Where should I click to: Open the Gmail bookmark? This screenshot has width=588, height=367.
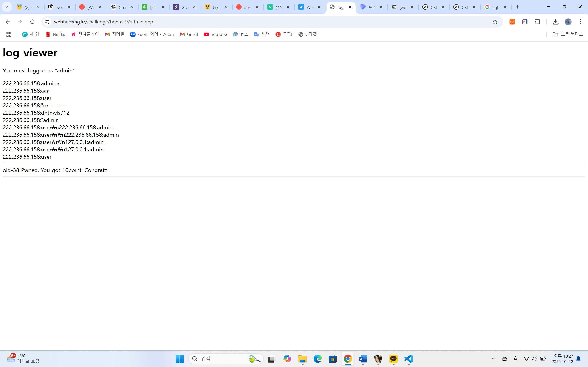pyautogui.click(x=189, y=34)
